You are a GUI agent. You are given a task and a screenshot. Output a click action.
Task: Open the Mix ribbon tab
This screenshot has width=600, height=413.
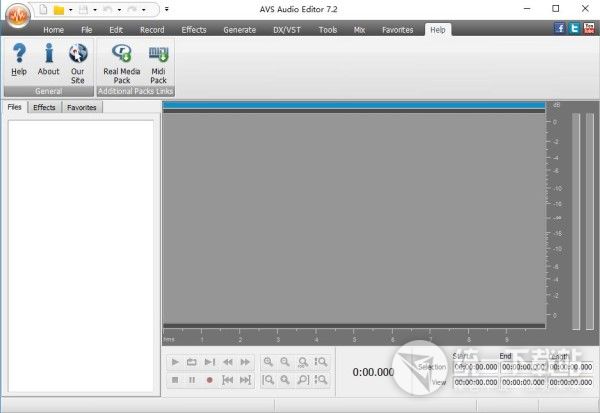coord(359,29)
